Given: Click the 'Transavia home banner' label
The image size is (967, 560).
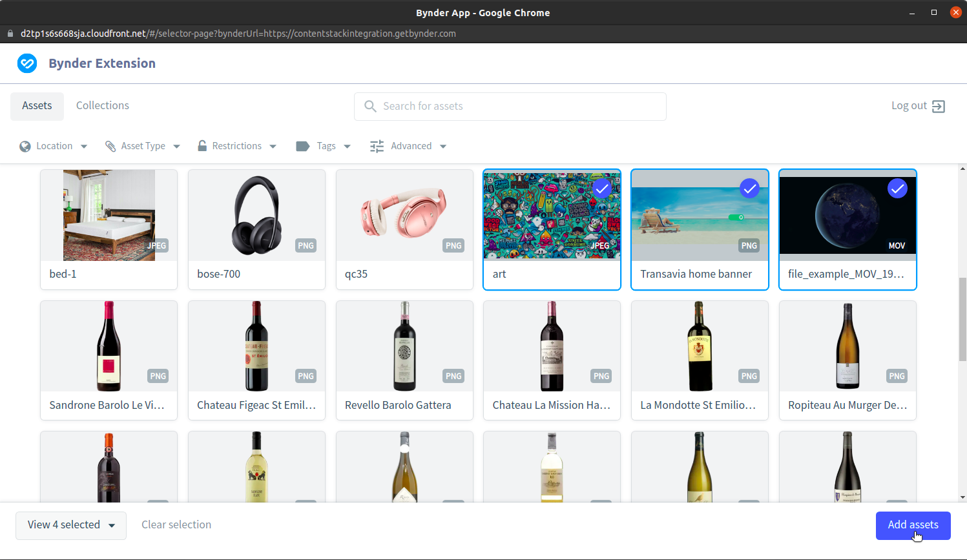Looking at the screenshot, I should (696, 275).
